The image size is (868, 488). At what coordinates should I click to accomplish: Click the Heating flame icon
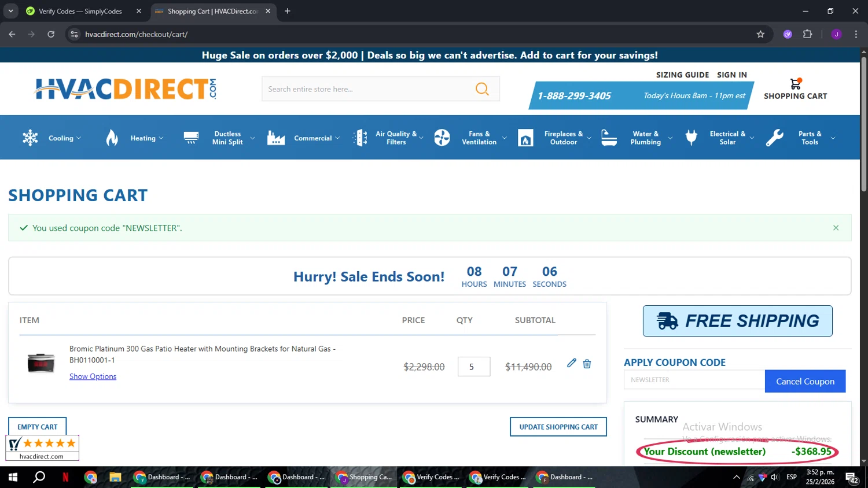pos(112,138)
